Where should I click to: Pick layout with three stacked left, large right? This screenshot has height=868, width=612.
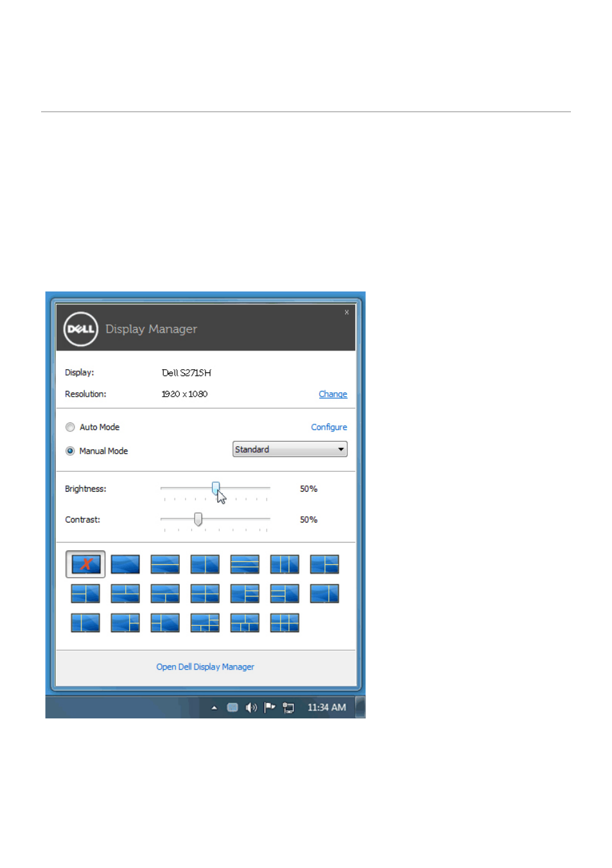pyautogui.click(x=284, y=593)
